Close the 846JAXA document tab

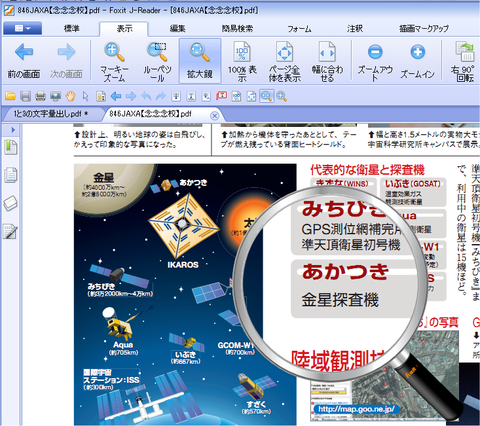tap(215, 116)
